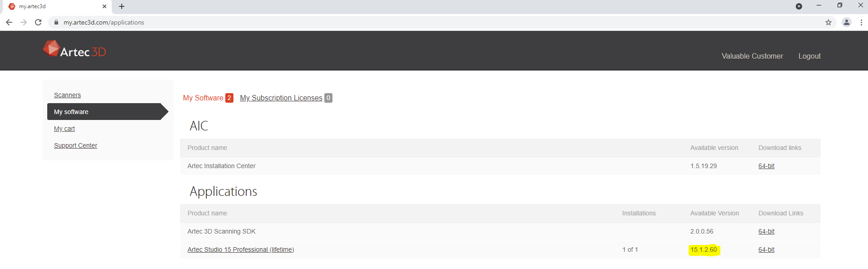868x269 pixels.
Task: Click the Artec 3D logo
Action: (x=74, y=50)
